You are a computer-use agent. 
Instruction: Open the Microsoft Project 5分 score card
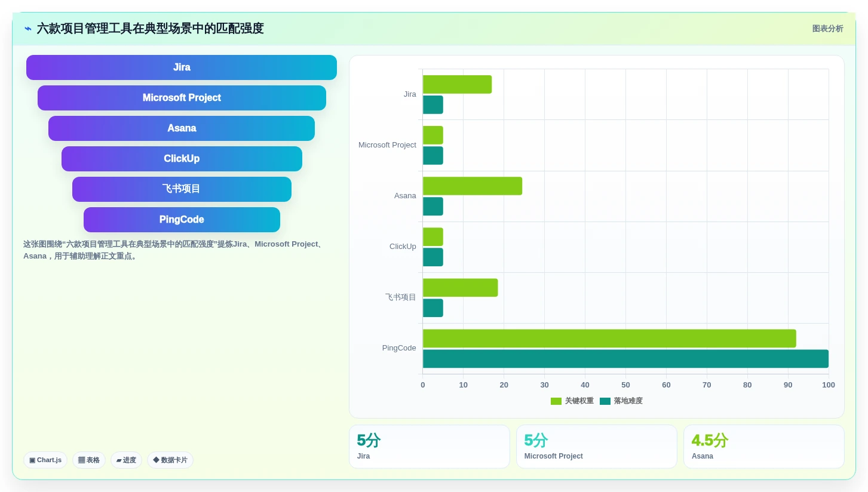[597, 447]
